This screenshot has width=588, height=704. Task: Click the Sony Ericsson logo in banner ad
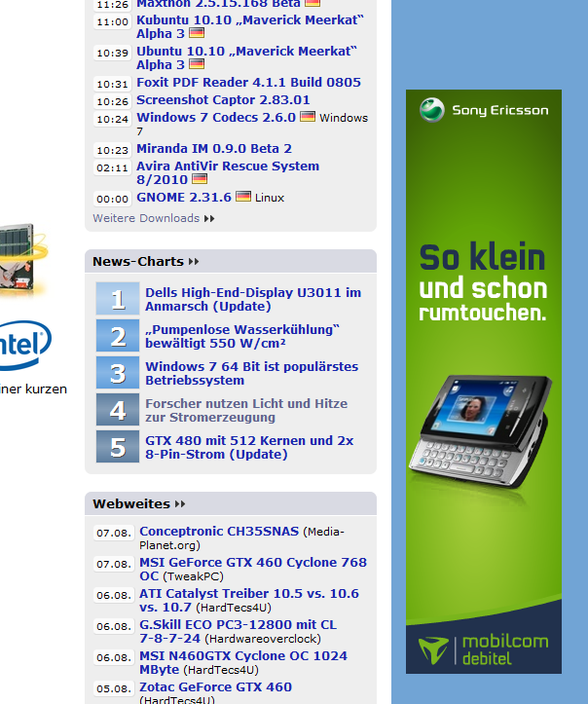pyautogui.click(x=484, y=110)
